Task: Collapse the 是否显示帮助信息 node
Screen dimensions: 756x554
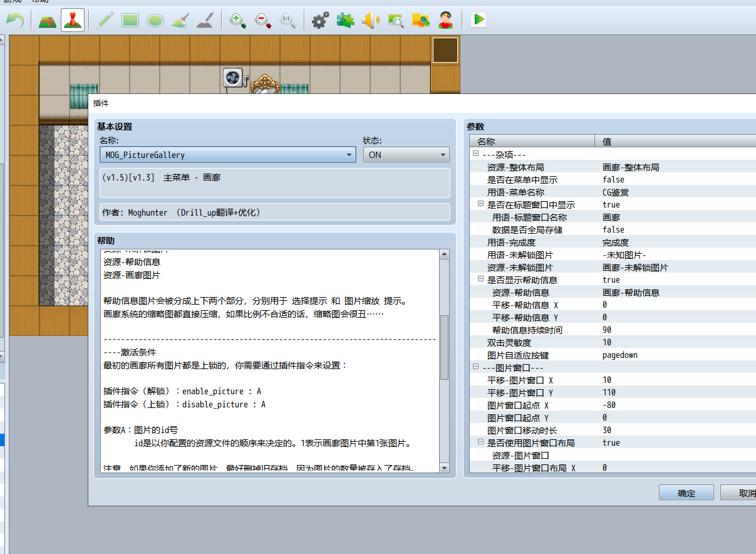Action: click(480, 280)
